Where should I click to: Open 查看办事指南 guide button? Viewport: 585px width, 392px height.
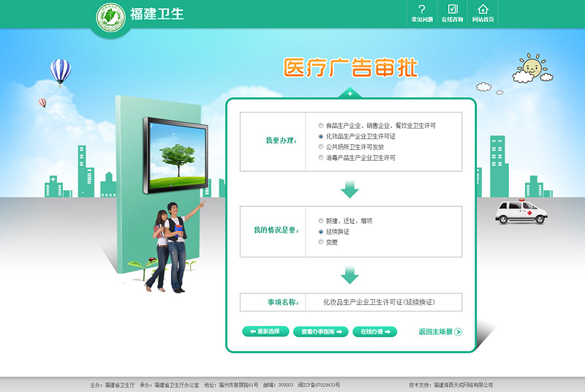click(320, 332)
